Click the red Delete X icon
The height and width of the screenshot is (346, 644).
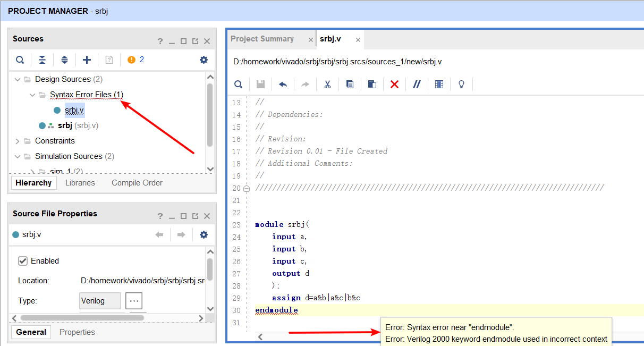click(x=394, y=85)
